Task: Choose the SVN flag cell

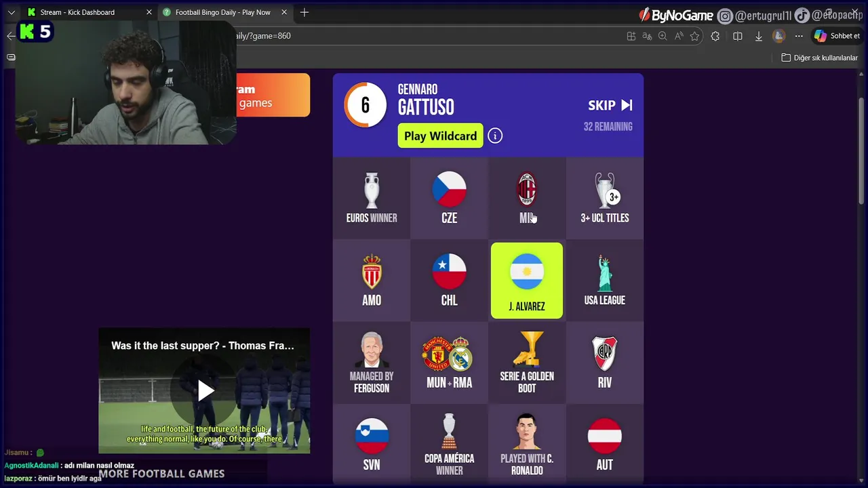Action: click(x=372, y=445)
